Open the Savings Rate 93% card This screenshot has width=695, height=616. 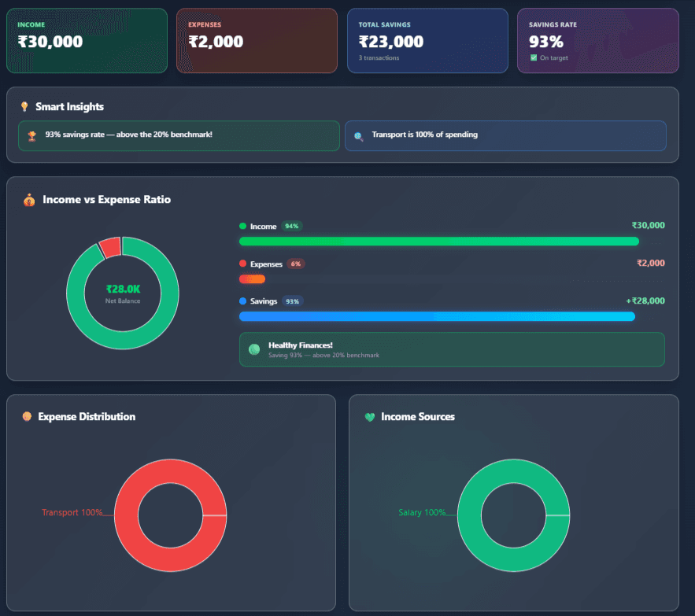coord(598,40)
